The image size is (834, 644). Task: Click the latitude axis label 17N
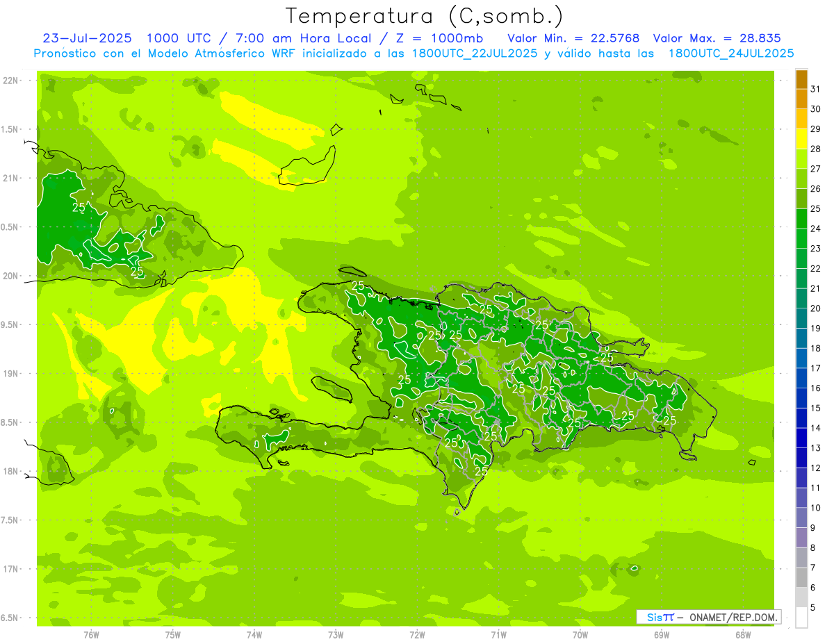pos(12,569)
